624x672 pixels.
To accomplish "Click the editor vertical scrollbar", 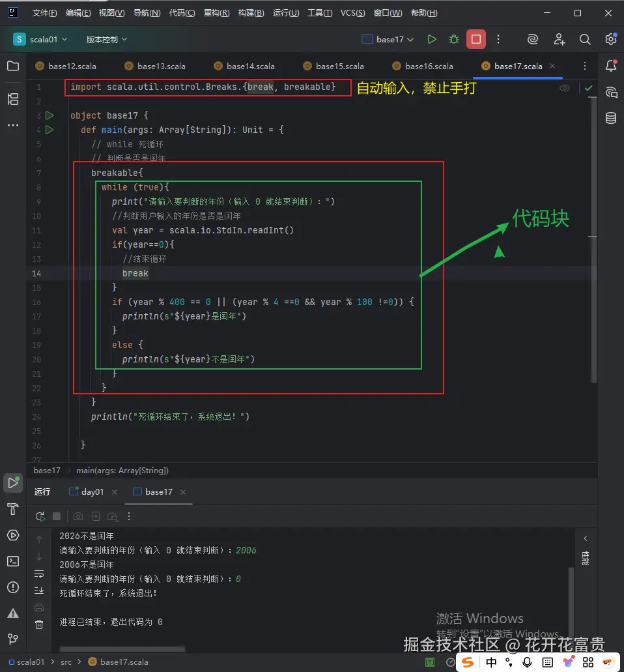I will pos(593,240).
